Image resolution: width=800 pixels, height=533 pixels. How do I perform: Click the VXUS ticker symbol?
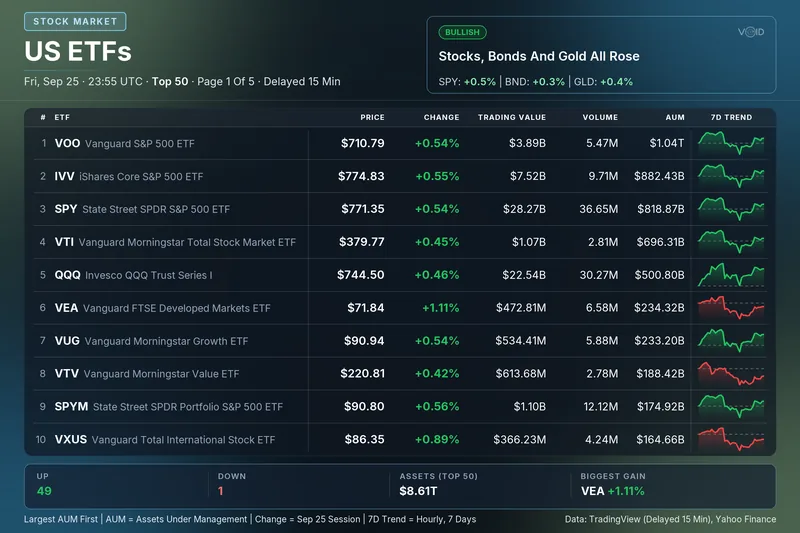[x=70, y=440]
